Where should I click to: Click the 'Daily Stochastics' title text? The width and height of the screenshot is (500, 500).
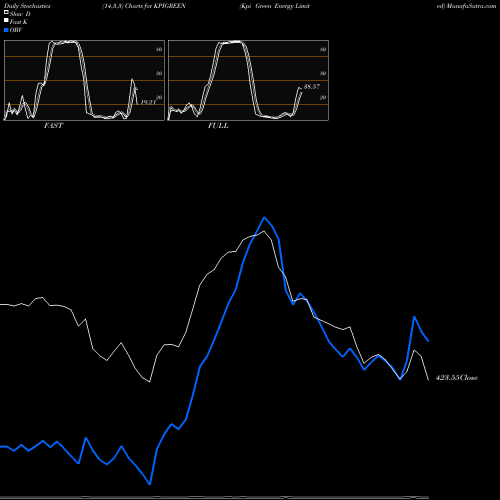tap(27, 6)
